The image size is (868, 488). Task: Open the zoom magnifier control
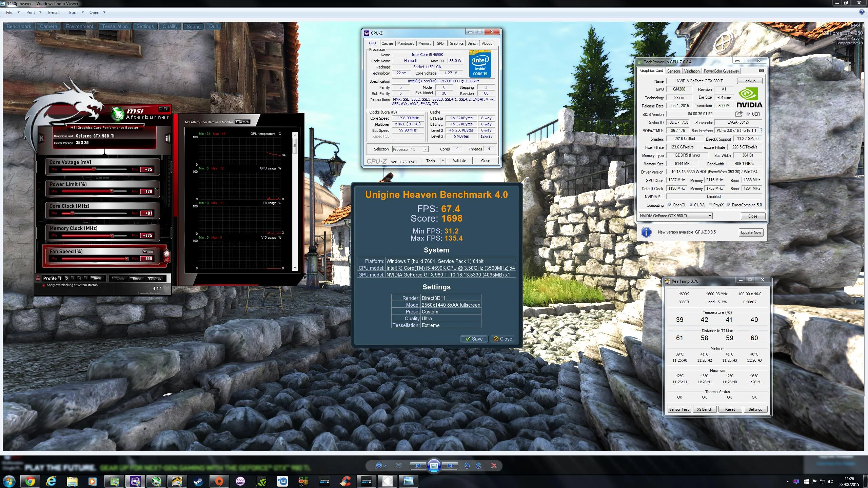pyautogui.click(x=380, y=466)
